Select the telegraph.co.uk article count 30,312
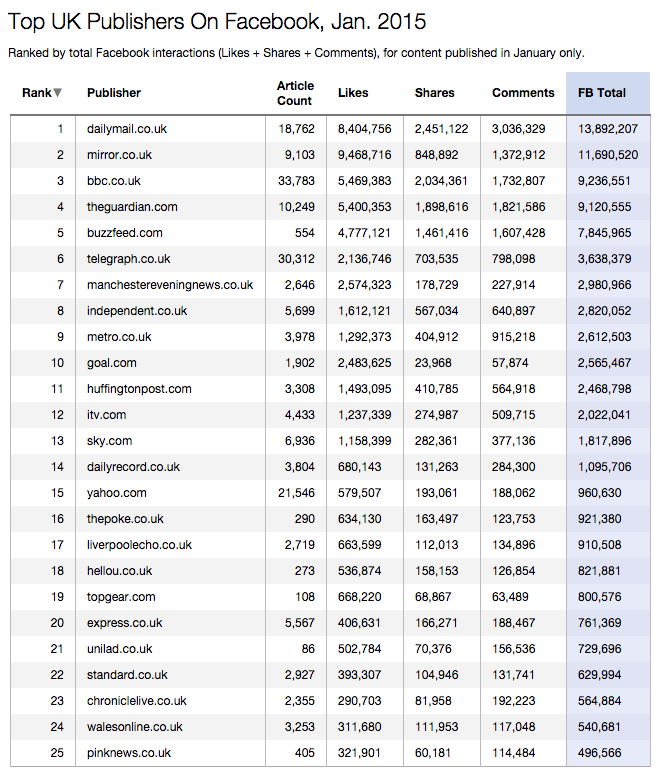The image size is (659, 780). click(295, 259)
